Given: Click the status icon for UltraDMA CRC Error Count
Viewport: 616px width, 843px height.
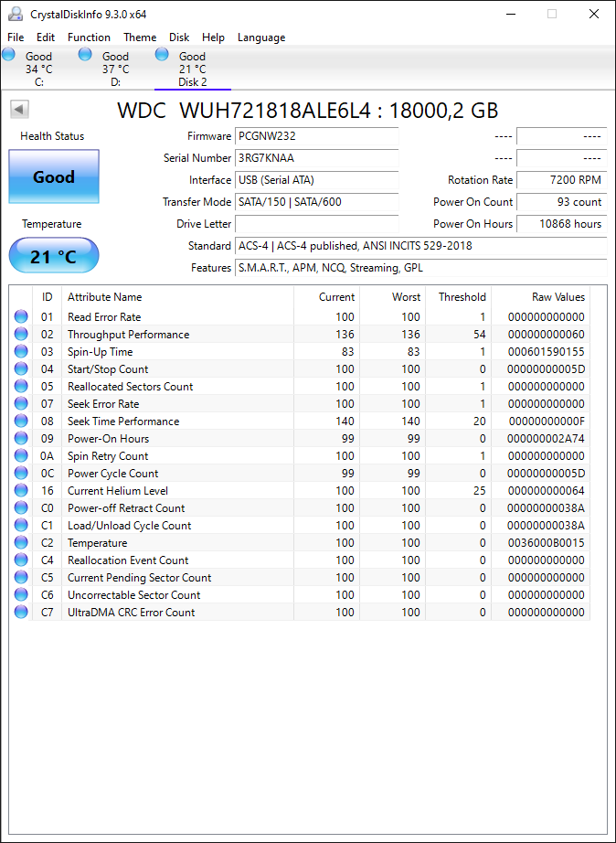Looking at the screenshot, I should click(x=21, y=612).
